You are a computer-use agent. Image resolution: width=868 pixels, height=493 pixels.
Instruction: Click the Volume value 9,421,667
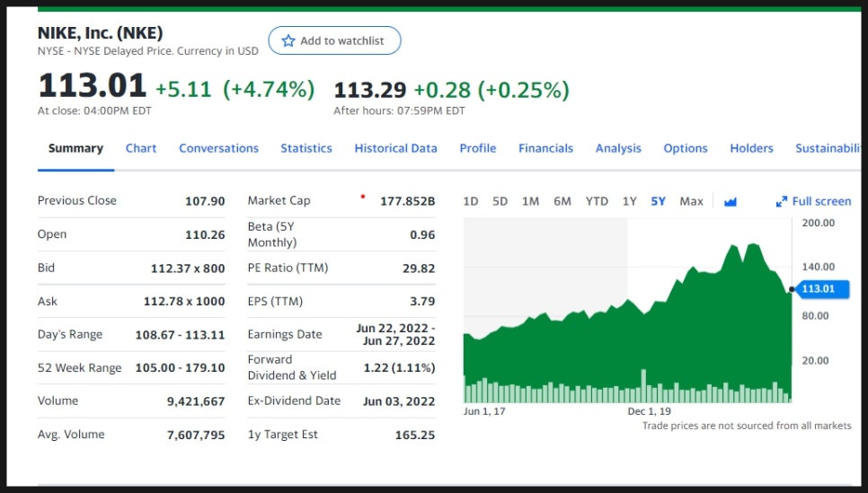point(196,401)
